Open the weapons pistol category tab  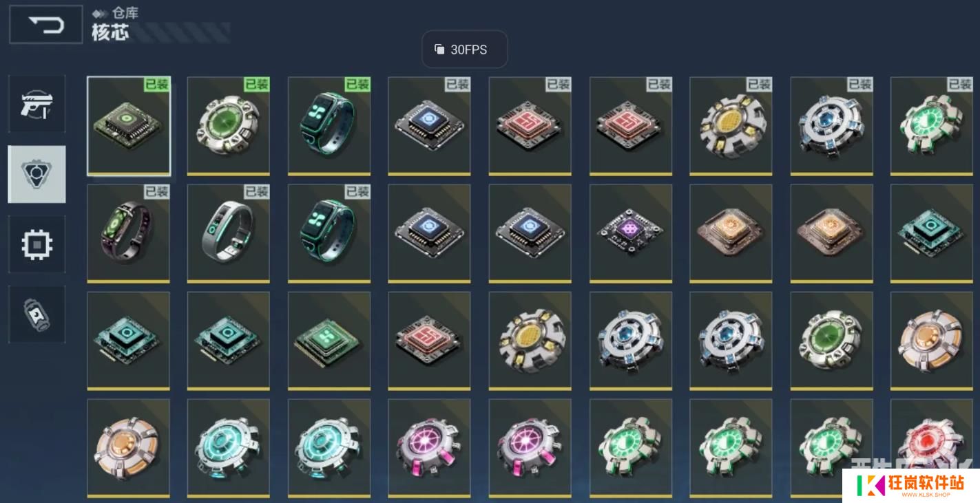(37, 104)
